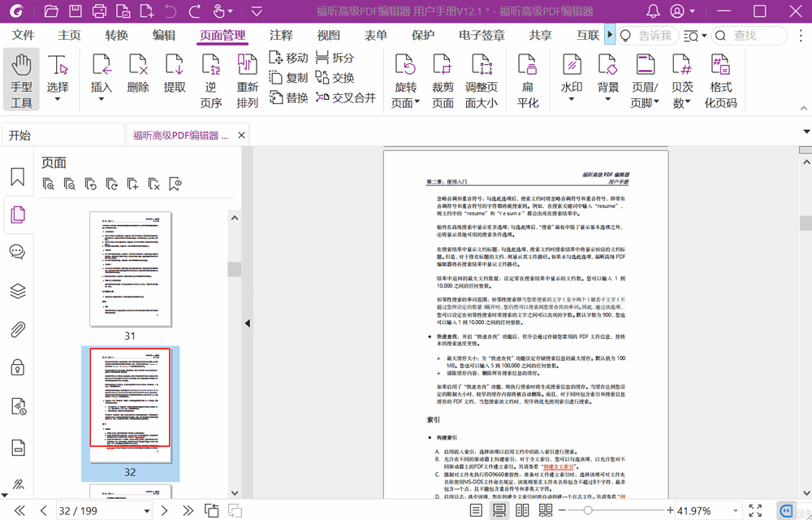Collapse the ribbon with the chevron

click(x=804, y=108)
